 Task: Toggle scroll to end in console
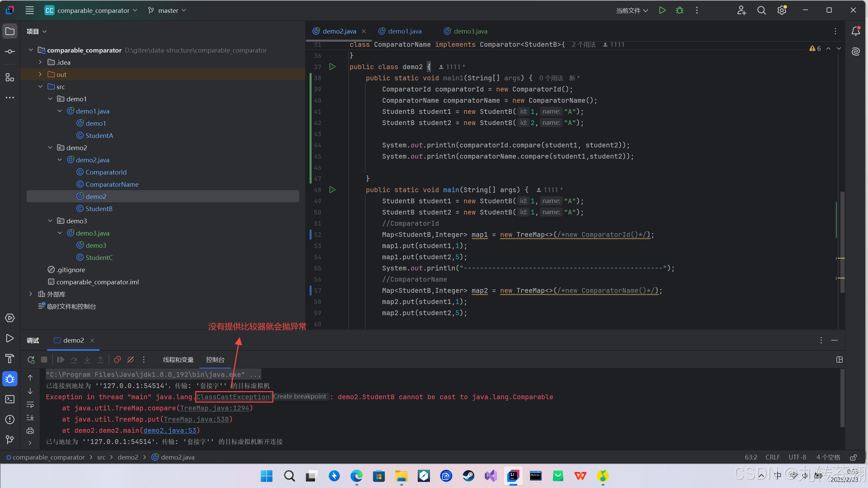coord(30,418)
